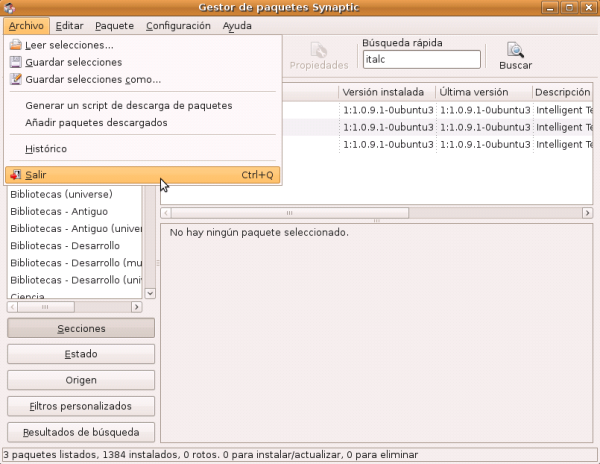Image resolution: width=600 pixels, height=464 pixels.
Task: Click the Salir exit icon
Action: point(15,175)
